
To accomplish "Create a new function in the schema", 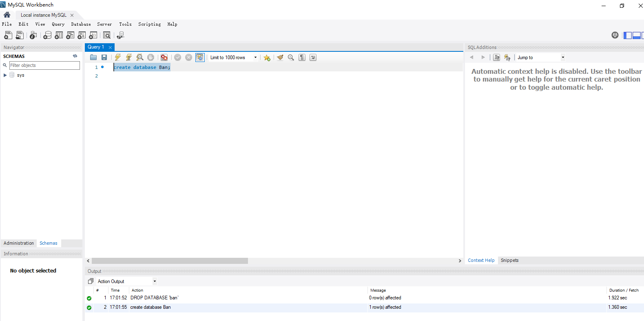I will click(93, 35).
